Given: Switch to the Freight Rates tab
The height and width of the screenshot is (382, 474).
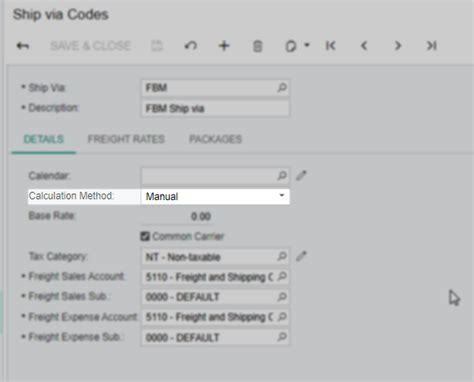Looking at the screenshot, I should click(126, 139).
